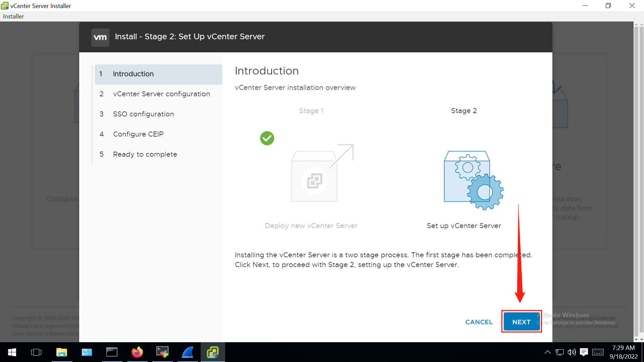Click the Introduction page heading

pos(267,71)
